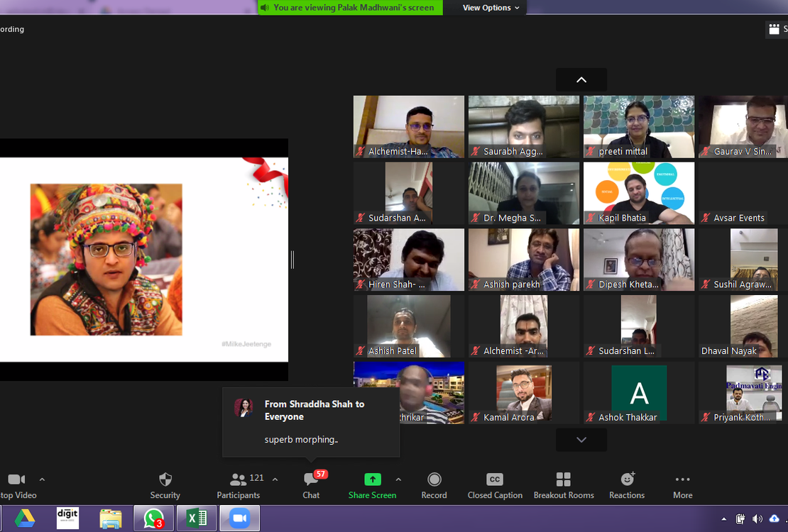Expand the Share Screen options caret
This screenshot has height=532, width=788.
point(398,480)
